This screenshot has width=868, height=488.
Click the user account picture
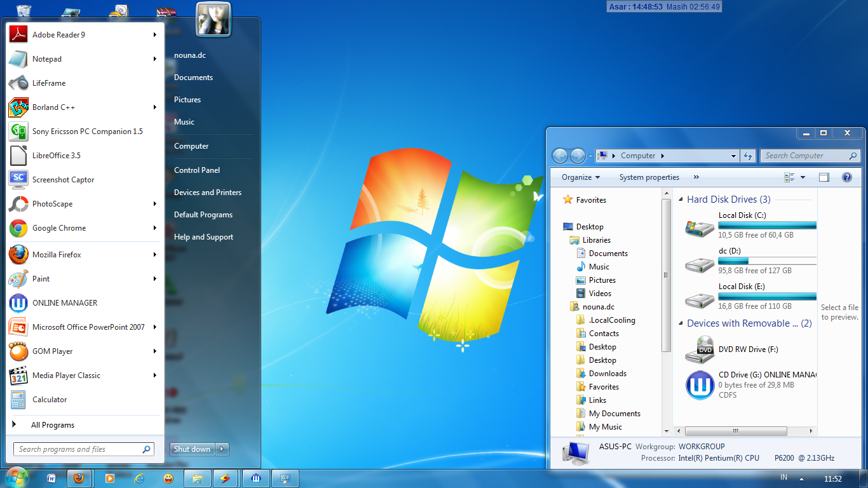214,19
